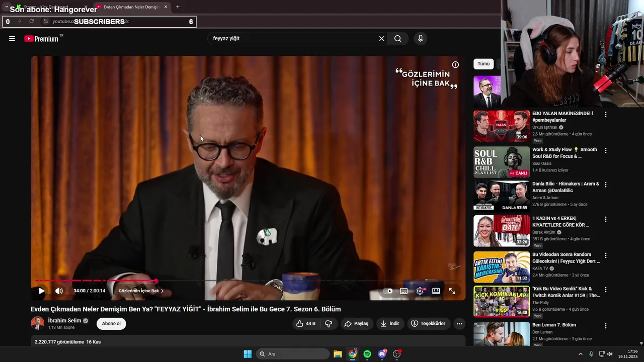Open options menu for Knk Bu Video Senlik
This screenshot has width=644, height=362.
point(606,290)
